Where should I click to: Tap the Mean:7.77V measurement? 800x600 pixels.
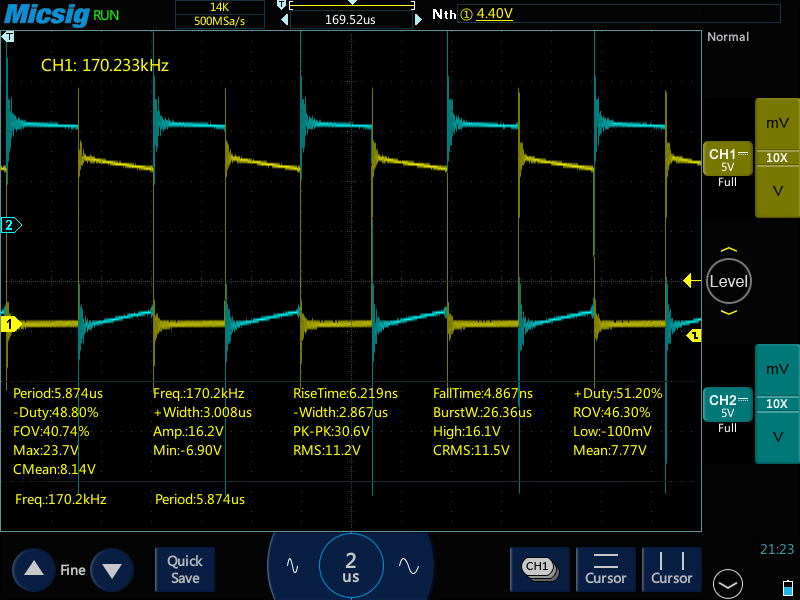pos(609,451)
